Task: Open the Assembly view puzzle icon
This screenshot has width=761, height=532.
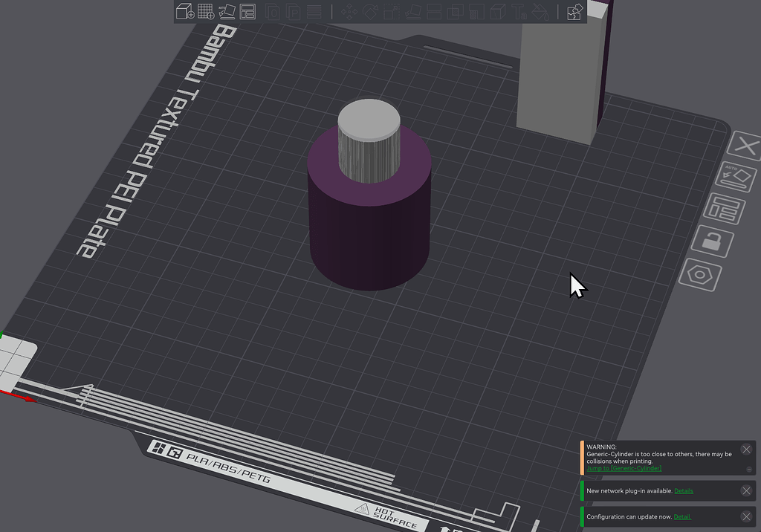Action: [x=574, y=11]
